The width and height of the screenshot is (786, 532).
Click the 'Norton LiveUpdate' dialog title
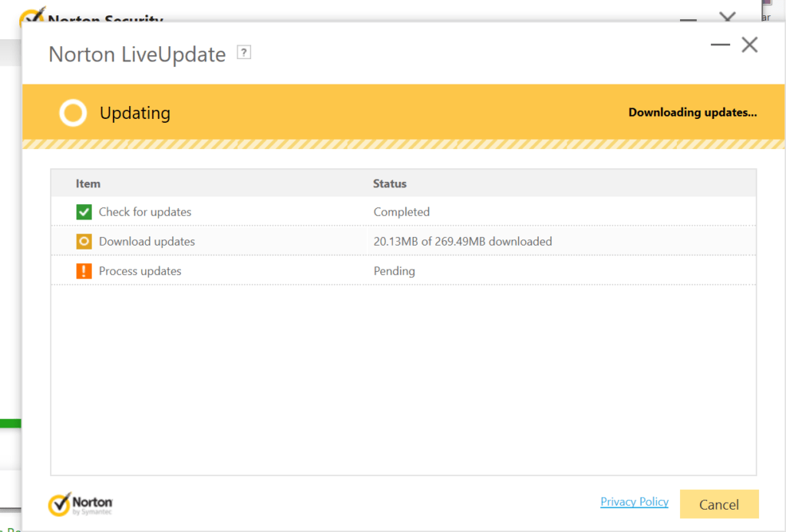tap(137, 55)
